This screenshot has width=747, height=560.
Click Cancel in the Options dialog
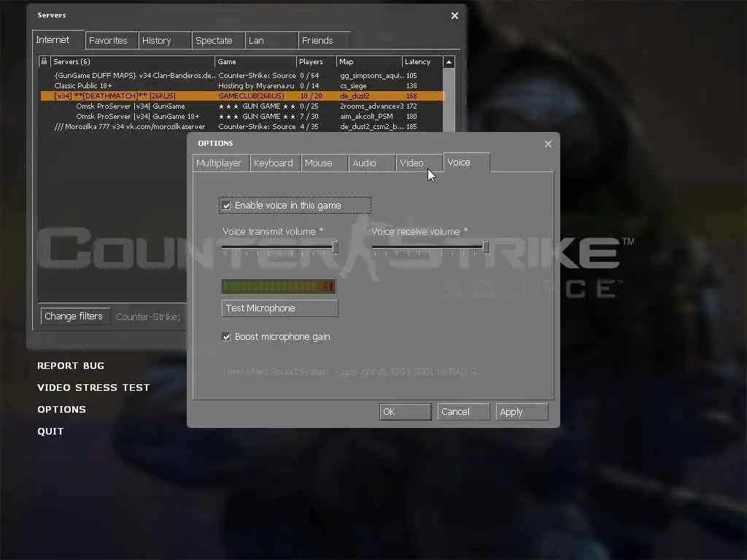coord(463,412)
